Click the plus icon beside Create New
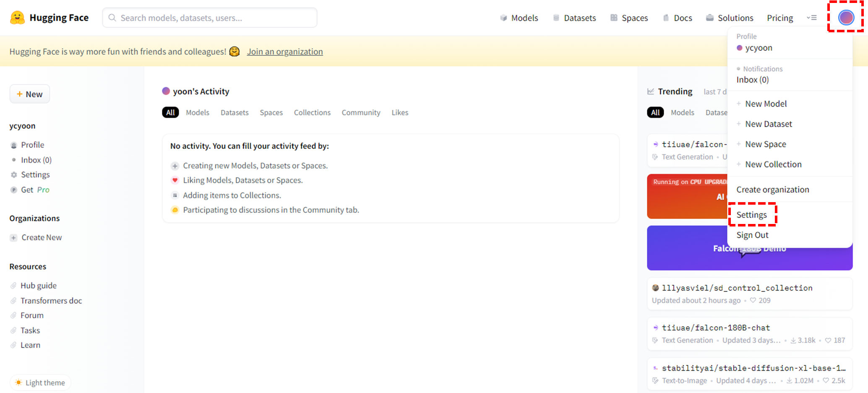Screen dimensions: 868x393 pyautogui.click(x=14, y=238)
